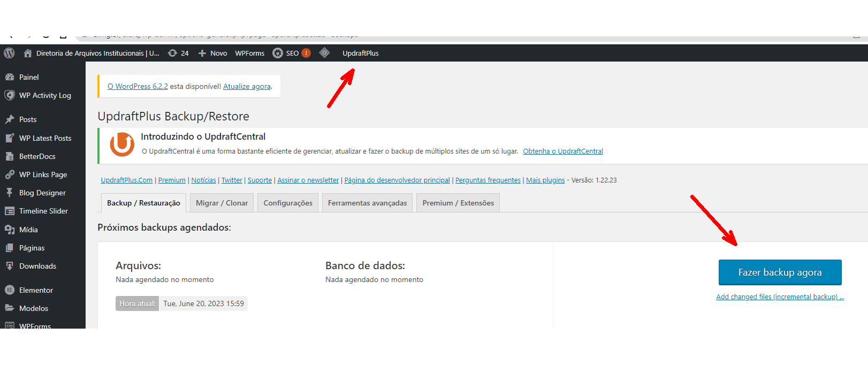The width and height of the screenshot is (868, 365).
Task: Click the Arquivos heading
Action: point(138,265)
